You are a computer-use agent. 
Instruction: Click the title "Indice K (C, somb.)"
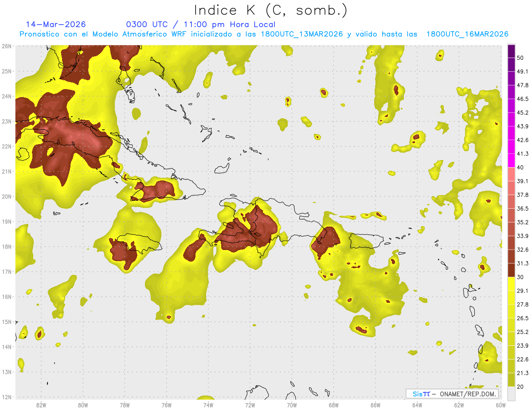tap(271, 11)
